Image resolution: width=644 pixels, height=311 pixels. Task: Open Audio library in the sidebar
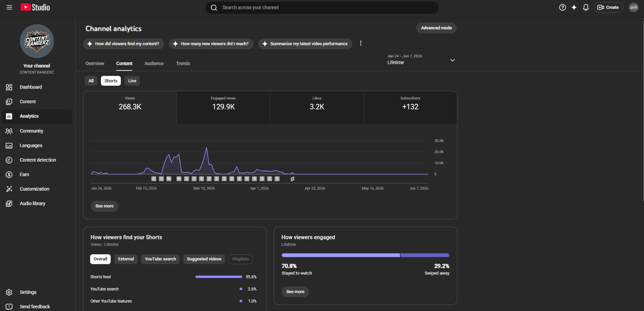tap(37, 203)
